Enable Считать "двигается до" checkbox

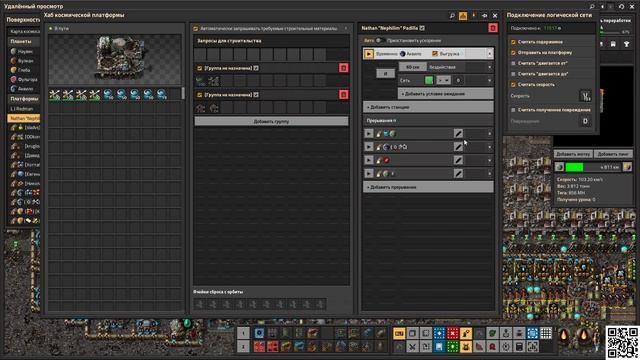[513, 74]
